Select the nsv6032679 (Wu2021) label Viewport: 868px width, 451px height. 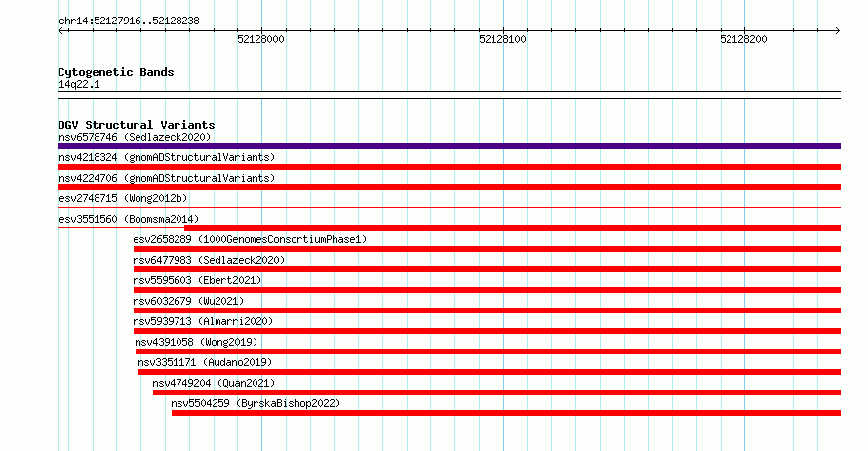coord(188,301)
